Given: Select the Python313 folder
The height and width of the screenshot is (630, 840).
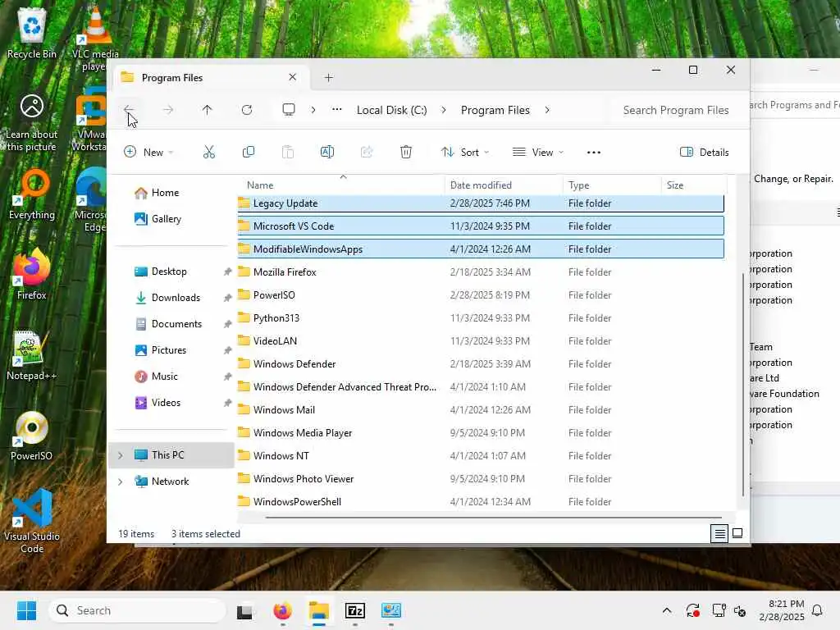Looking at the screenshot, I should (481, 318).
